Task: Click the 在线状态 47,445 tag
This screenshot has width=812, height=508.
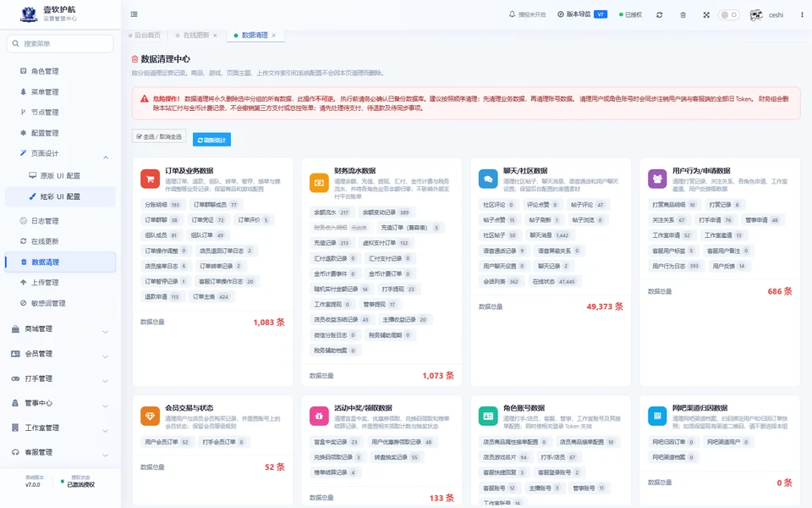Action: coord(554,282)
